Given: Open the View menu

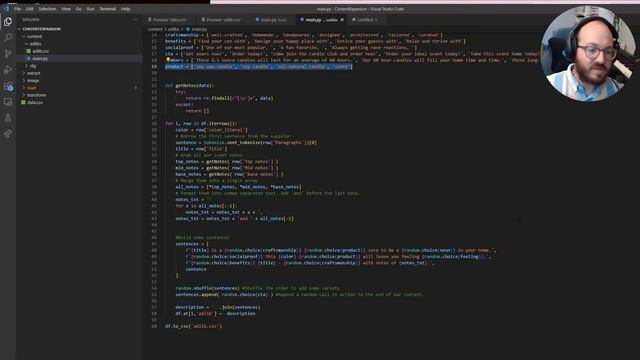Looking at the screenshot, I should (x=66, y=9).
